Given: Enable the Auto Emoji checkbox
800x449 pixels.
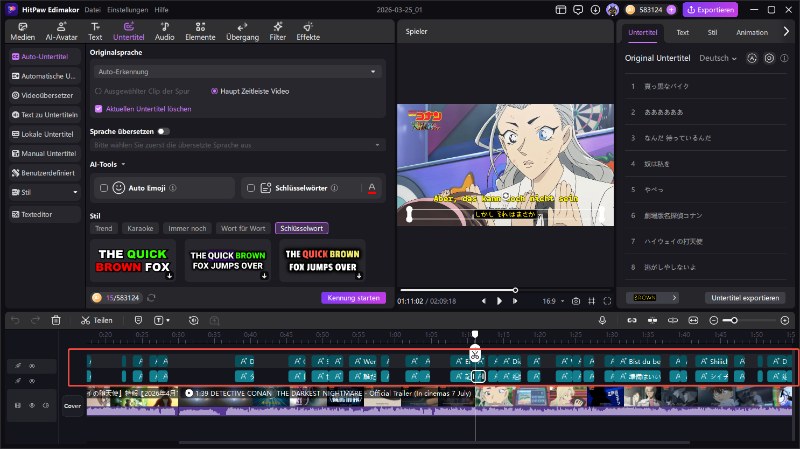Looking at the screenshot, I should [x=104, y=188].
